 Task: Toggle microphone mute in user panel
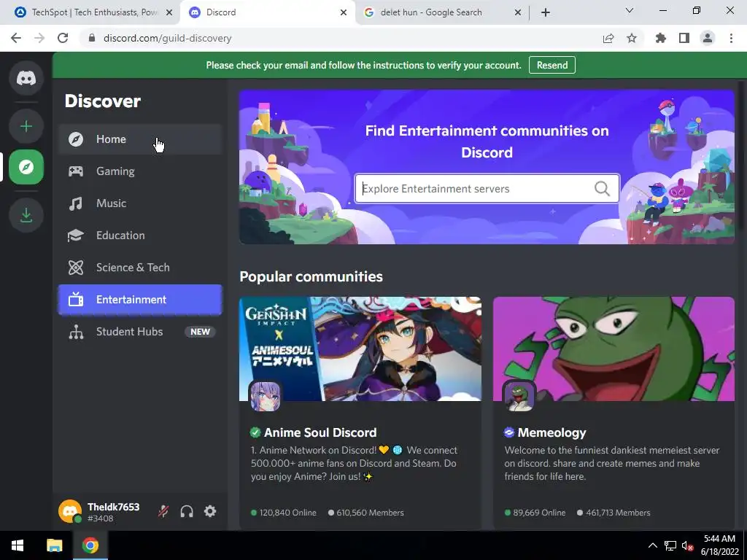point(163,511)
